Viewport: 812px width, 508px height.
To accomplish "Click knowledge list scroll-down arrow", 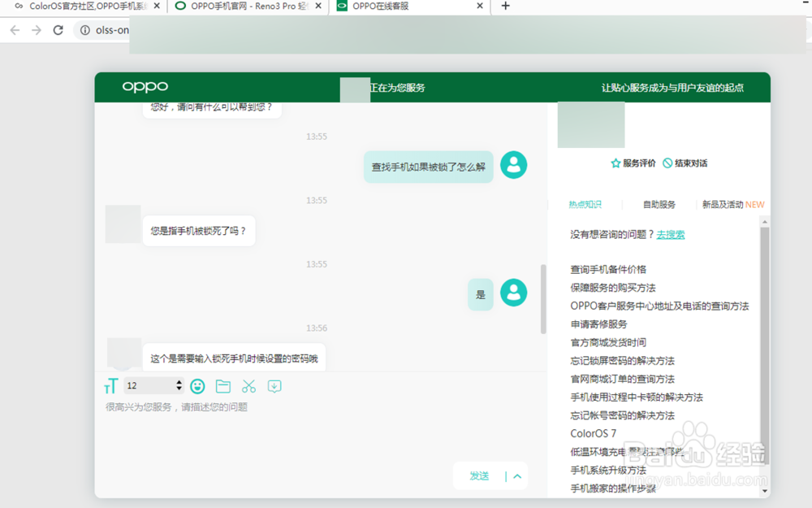I will (765, 490).
